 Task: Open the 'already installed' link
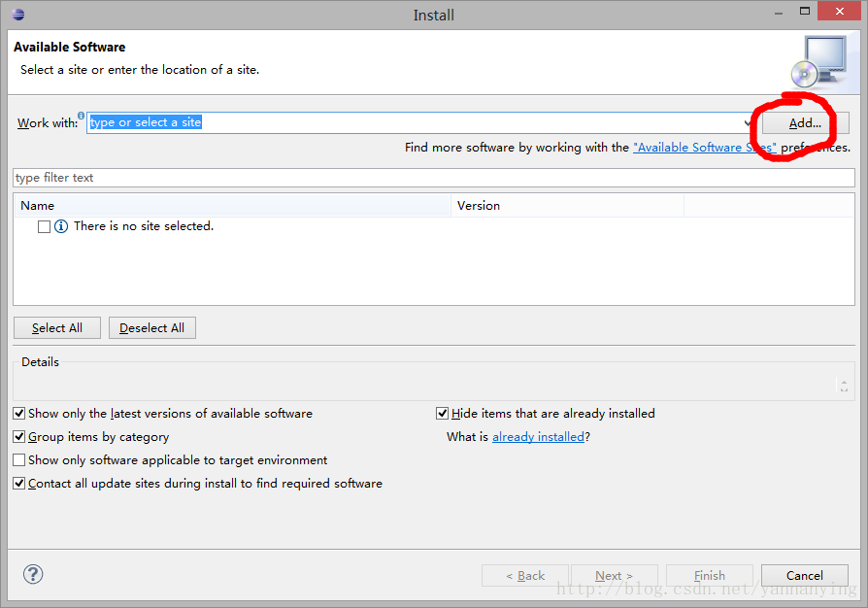tap(539, 436)
